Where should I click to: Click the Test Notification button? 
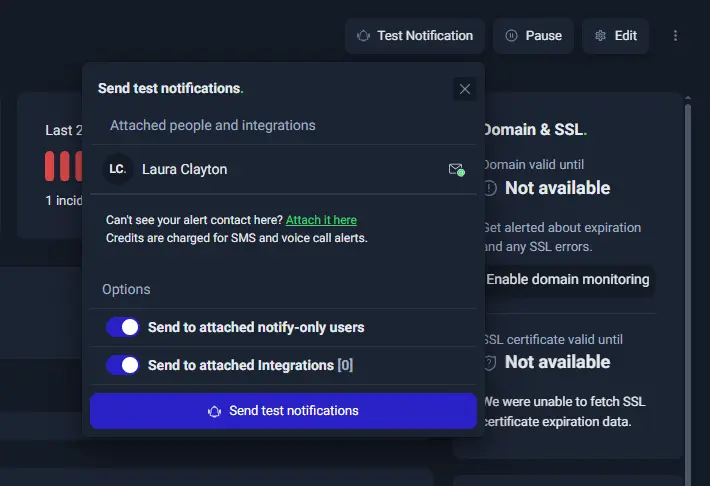415,36
